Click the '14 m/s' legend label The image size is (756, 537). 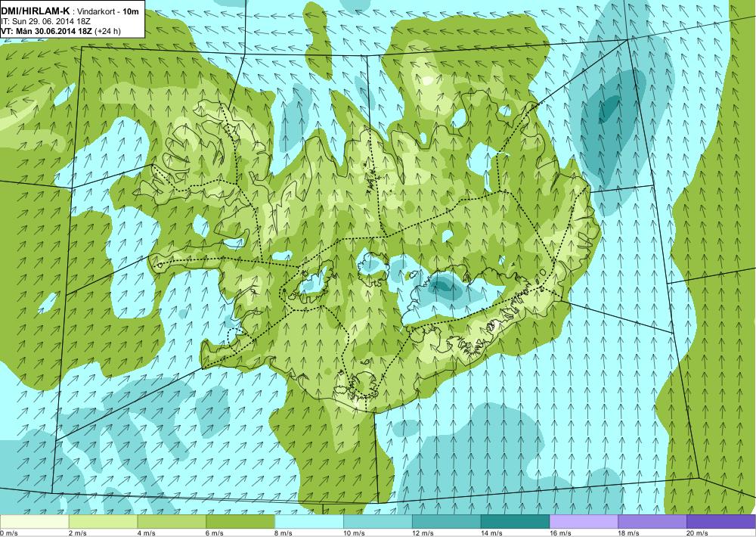492,533
